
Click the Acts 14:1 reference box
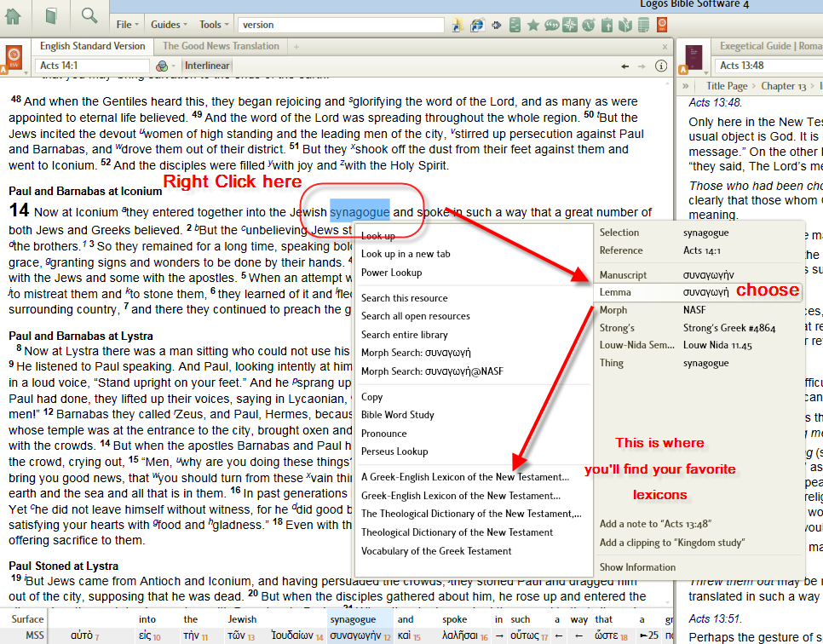click(92, 66)
